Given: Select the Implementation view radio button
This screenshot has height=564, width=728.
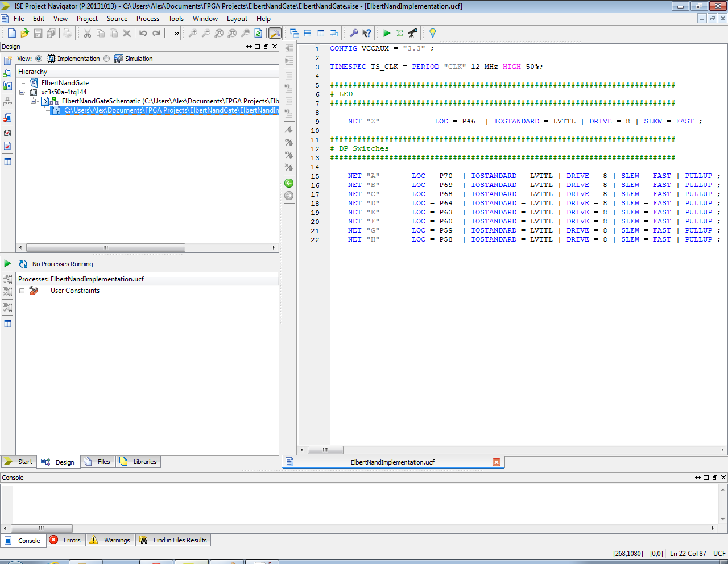Looking at the screenshot, I should tap(39, 59).
